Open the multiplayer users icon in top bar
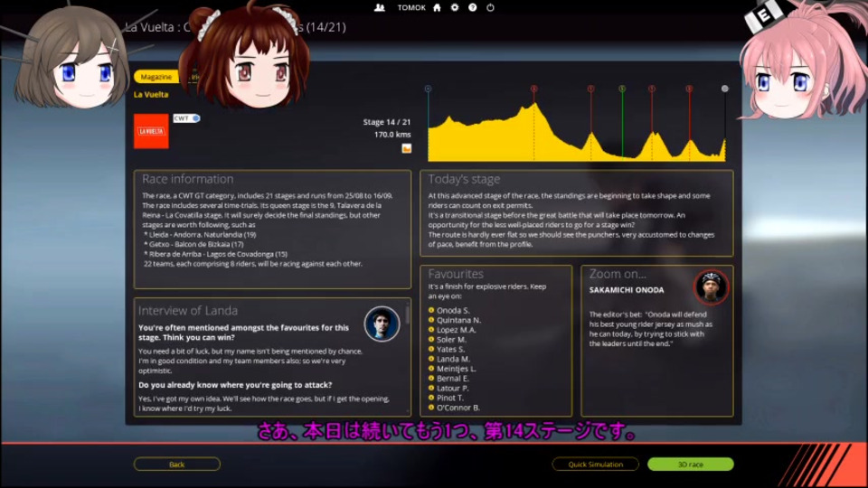The image size is (868, 488). 379,8
